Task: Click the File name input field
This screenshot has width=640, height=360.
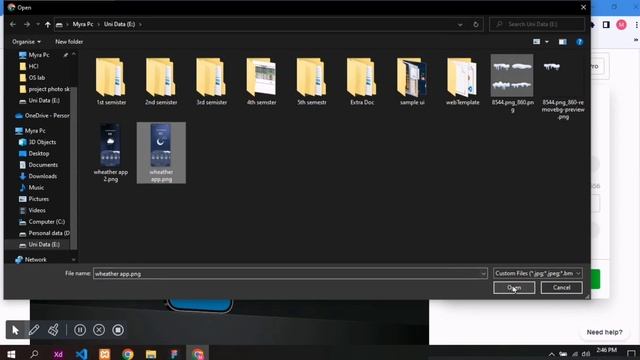Action: click(x=287, y=273)
